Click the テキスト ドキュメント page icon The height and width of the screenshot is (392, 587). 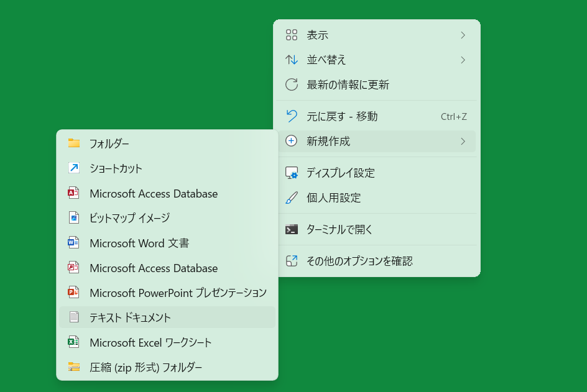pos(74,317)
